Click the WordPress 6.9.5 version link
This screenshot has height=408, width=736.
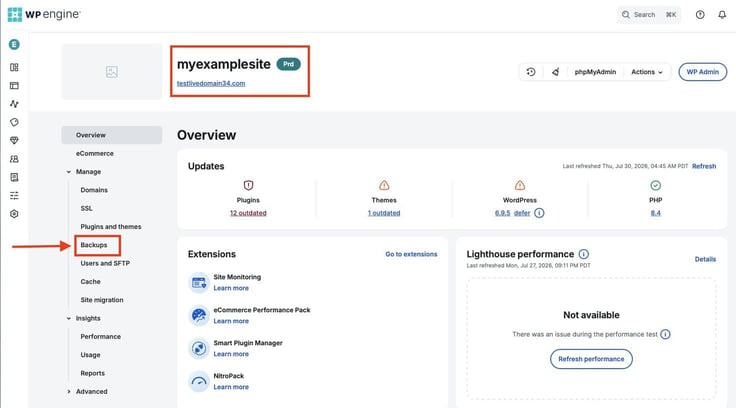[x=502, y=213]
